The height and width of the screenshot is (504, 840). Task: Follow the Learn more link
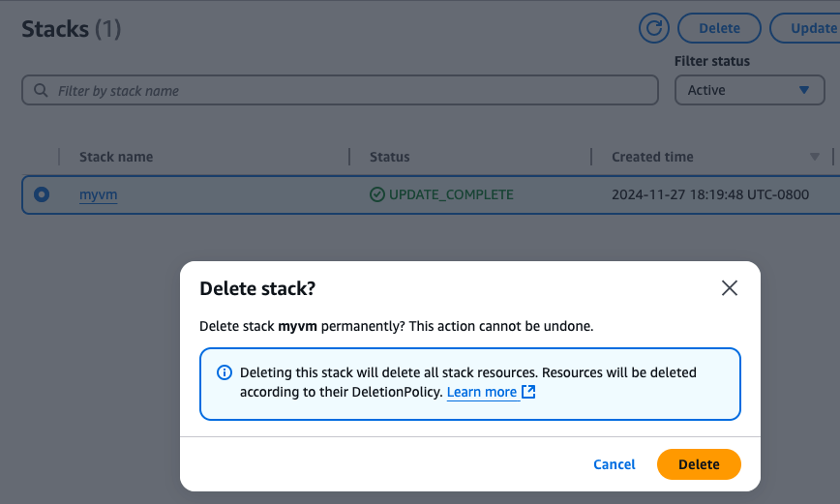(x=482, y=392)
